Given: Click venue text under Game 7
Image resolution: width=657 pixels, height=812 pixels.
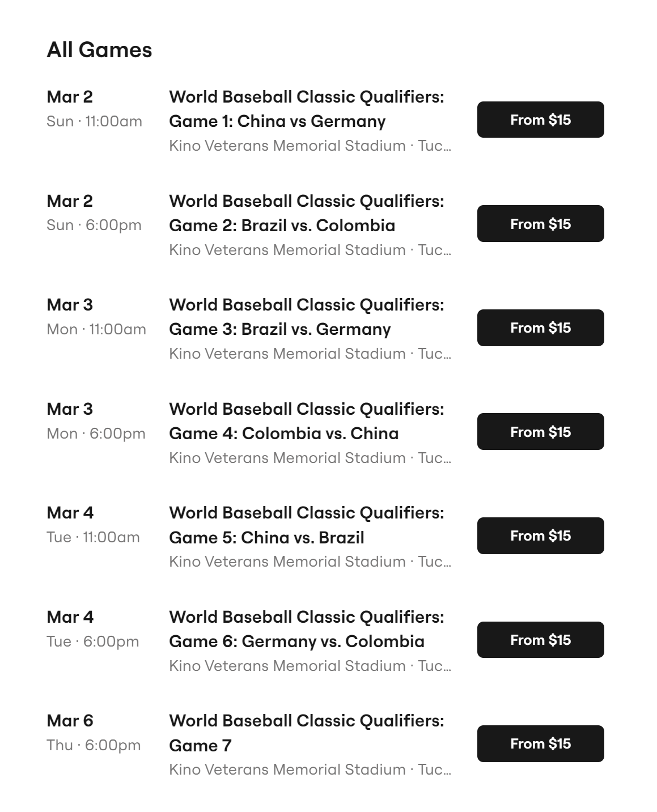Looking at the screenshot, I should click(310, 770).
